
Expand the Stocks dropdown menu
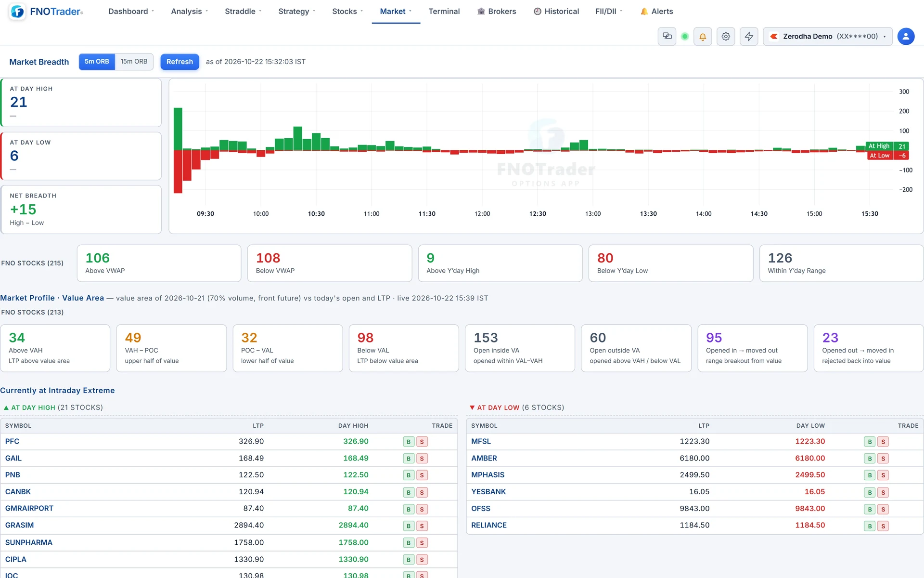tap(347, 12)
